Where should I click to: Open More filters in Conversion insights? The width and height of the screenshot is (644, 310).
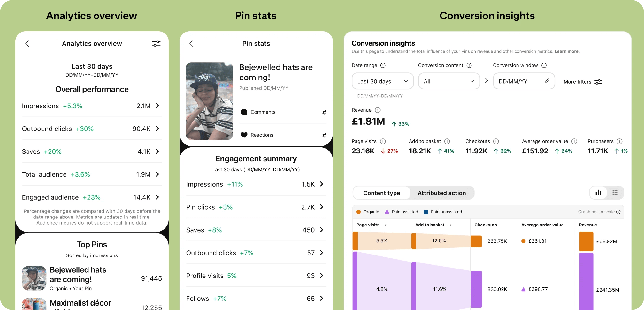click(582, 82)
